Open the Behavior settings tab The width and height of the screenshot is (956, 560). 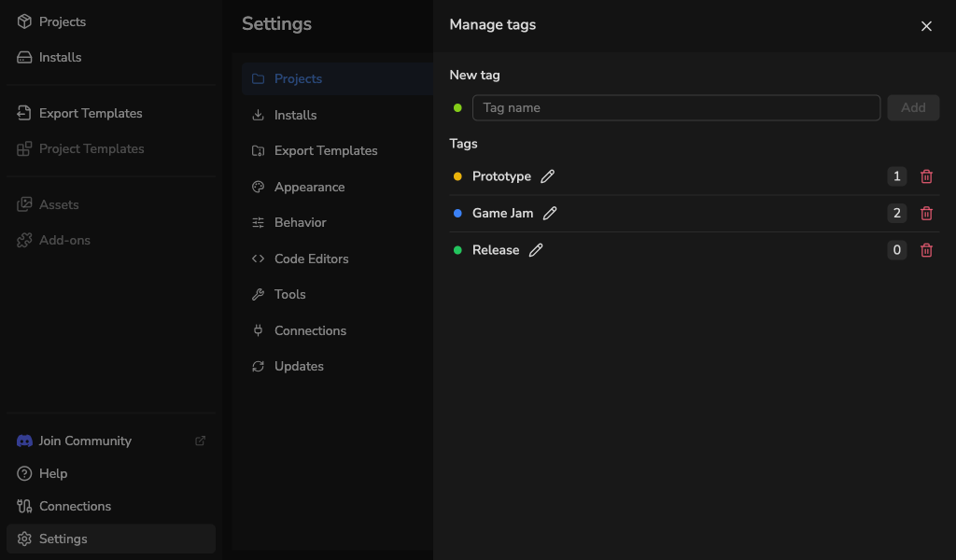(x=337, y=222)
